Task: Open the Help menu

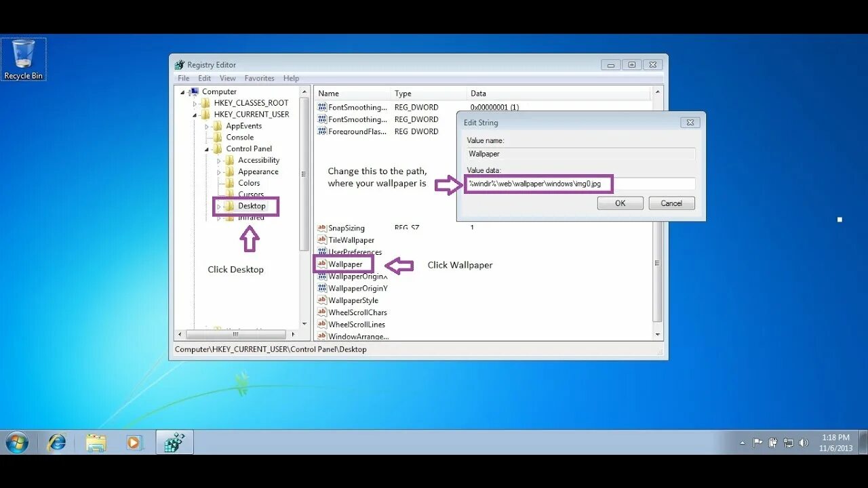Action: click(291, 79)
